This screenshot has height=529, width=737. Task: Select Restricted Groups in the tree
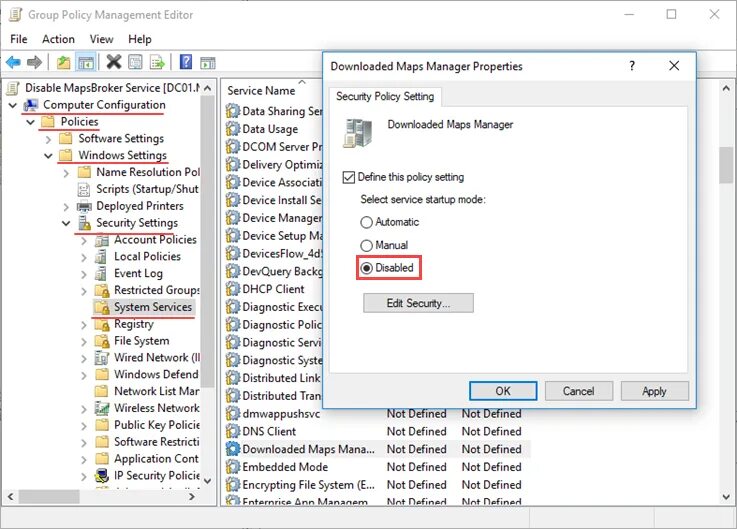[157, 290]
